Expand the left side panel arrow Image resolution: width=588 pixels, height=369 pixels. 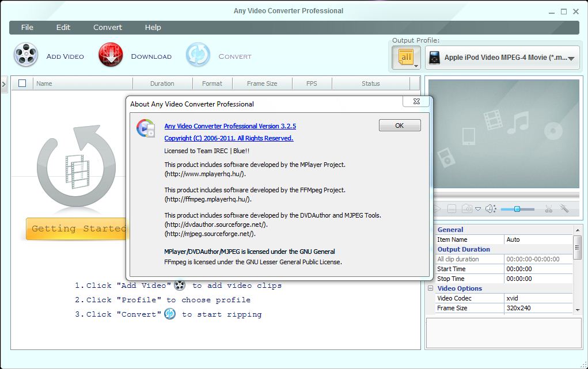click(4, 85)
